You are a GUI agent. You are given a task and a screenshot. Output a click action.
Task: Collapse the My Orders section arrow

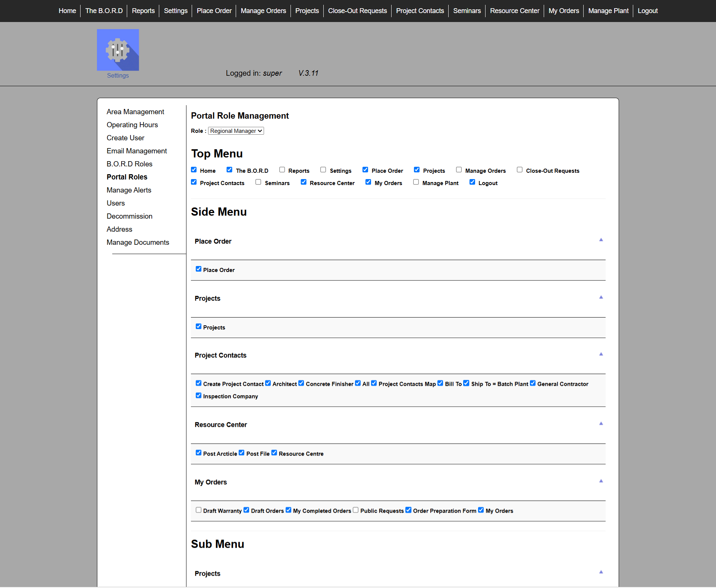click(x=601, y=481)
